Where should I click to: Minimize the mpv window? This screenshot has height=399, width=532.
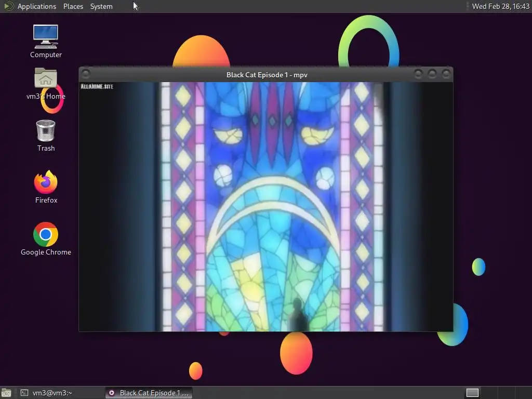[418, 74]
